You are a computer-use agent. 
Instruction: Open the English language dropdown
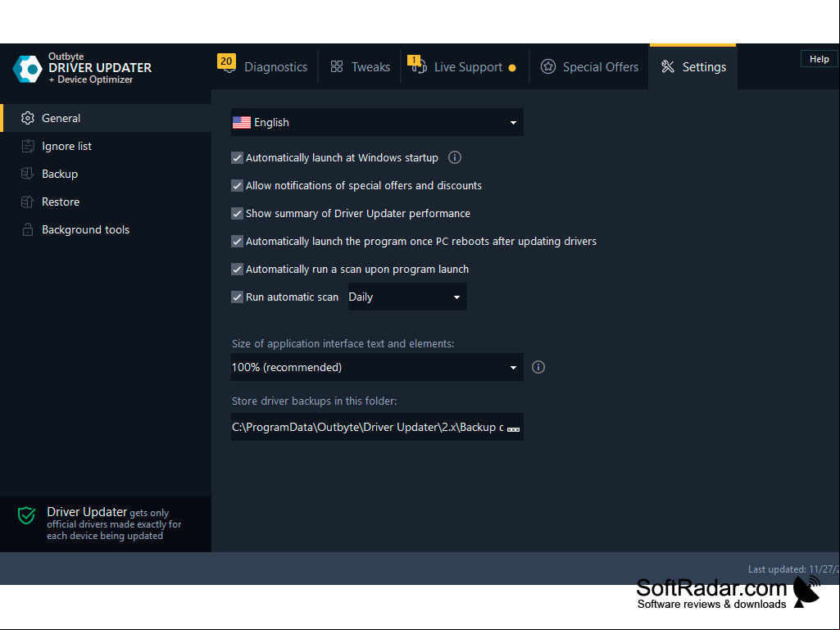pos(377,122)
